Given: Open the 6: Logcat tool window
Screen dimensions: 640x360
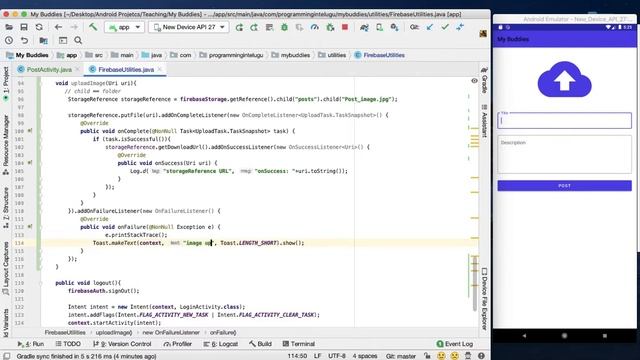Looking at the screenshot, I should [x=220, y=344].
